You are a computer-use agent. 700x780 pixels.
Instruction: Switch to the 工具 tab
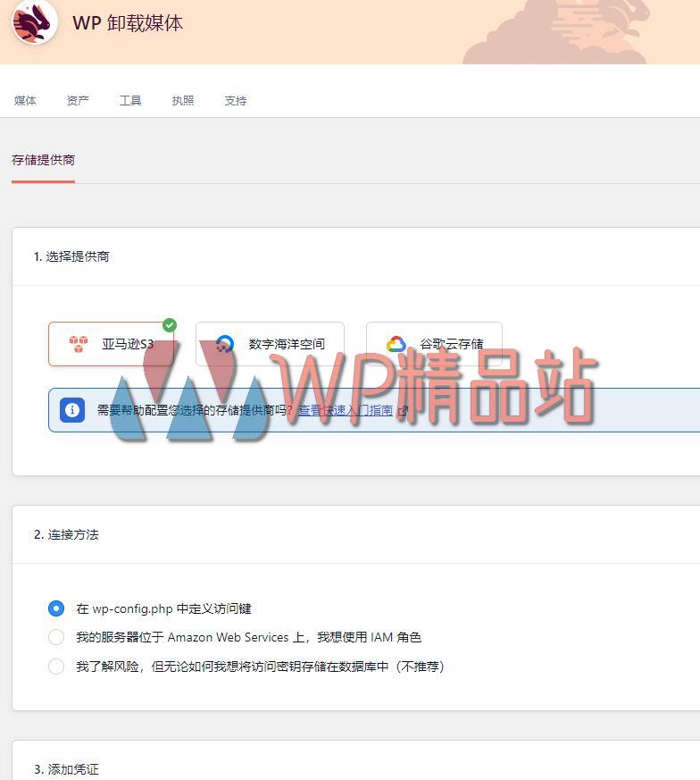click(130, 100)
